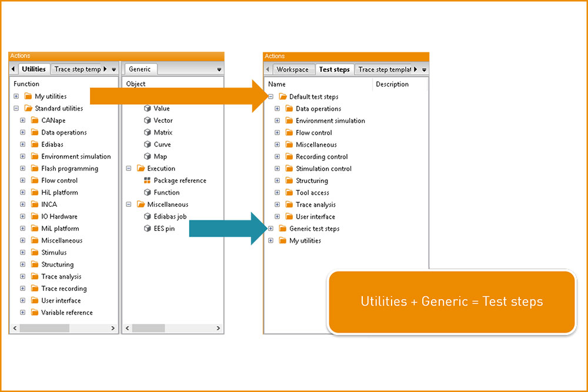This screenshot has width=588, height=392.
Task: Select the Generic test steps folder icon
Action: click(x=282, y=229)
